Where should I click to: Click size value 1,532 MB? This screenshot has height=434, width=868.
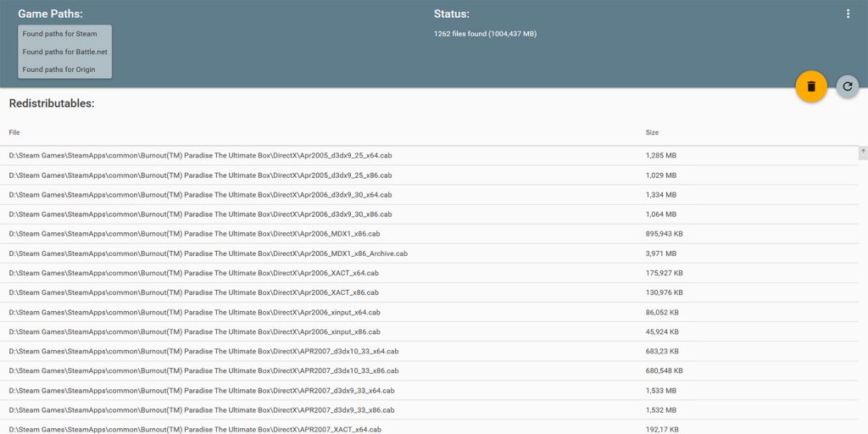tap(661, 409)
